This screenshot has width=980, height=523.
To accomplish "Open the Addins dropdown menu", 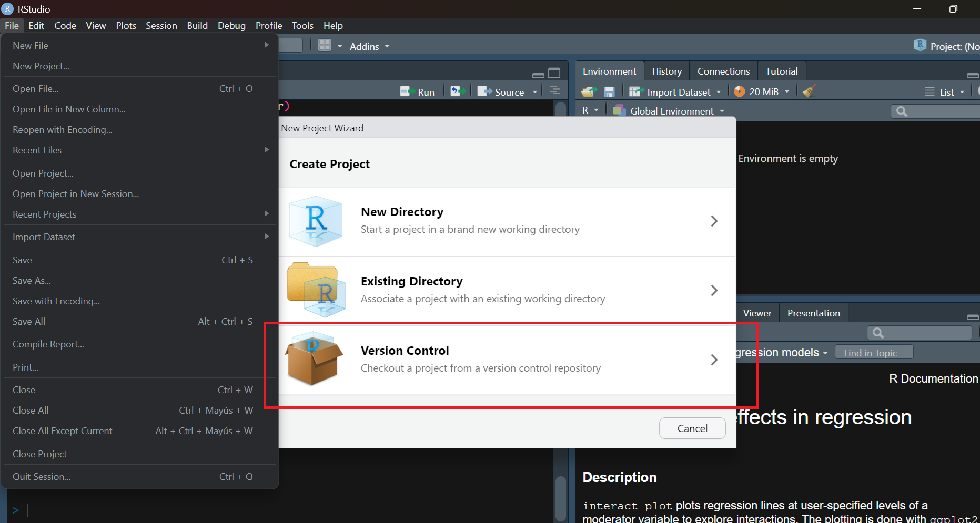I will coord(369,46).
